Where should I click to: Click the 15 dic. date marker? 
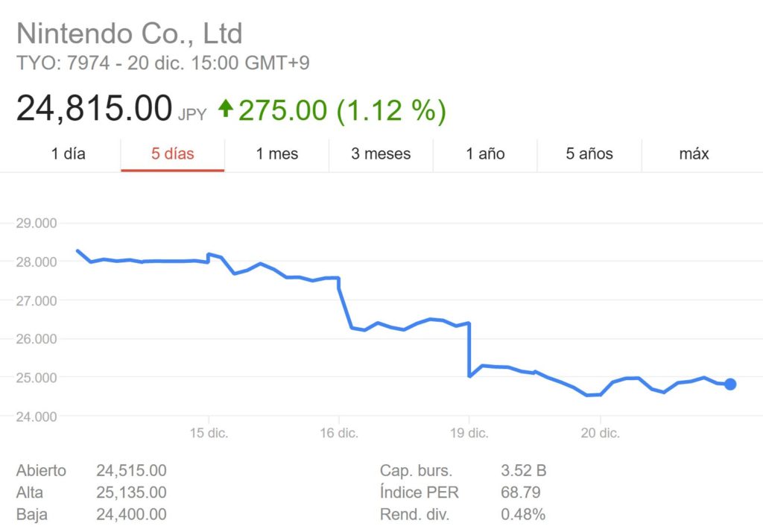pyautogui.click(x=209, y=433)
